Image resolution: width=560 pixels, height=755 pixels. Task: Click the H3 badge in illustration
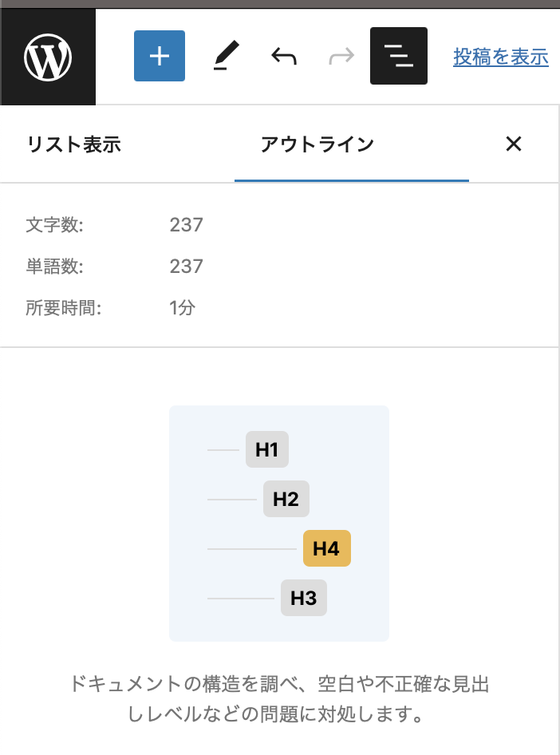[x=303, y=598]
